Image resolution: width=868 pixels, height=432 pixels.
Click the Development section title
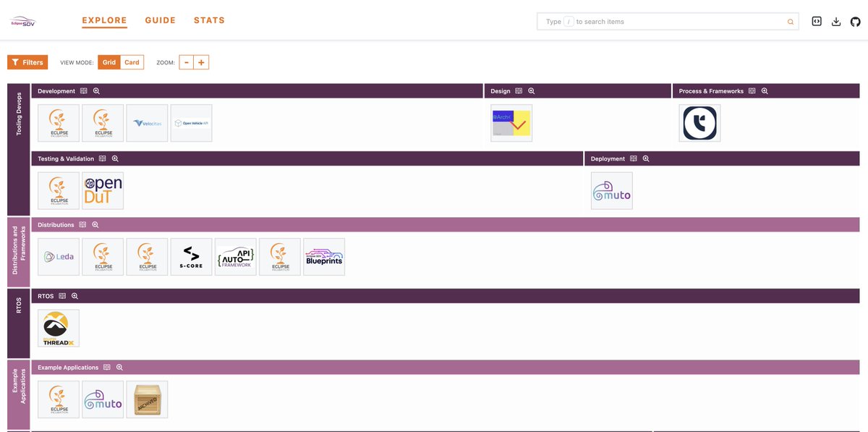coord(56,91)
